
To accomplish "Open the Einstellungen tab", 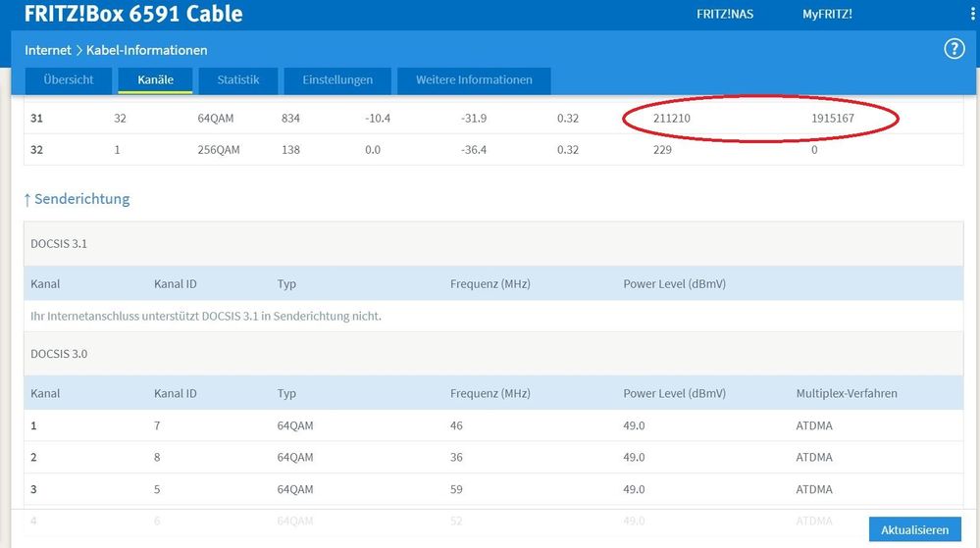I will 337,80.
